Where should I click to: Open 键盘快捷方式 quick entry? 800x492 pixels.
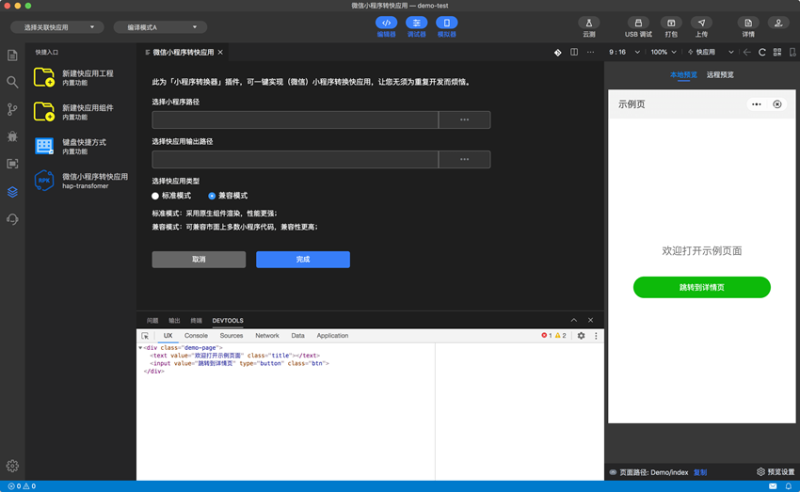pos(82,146)
